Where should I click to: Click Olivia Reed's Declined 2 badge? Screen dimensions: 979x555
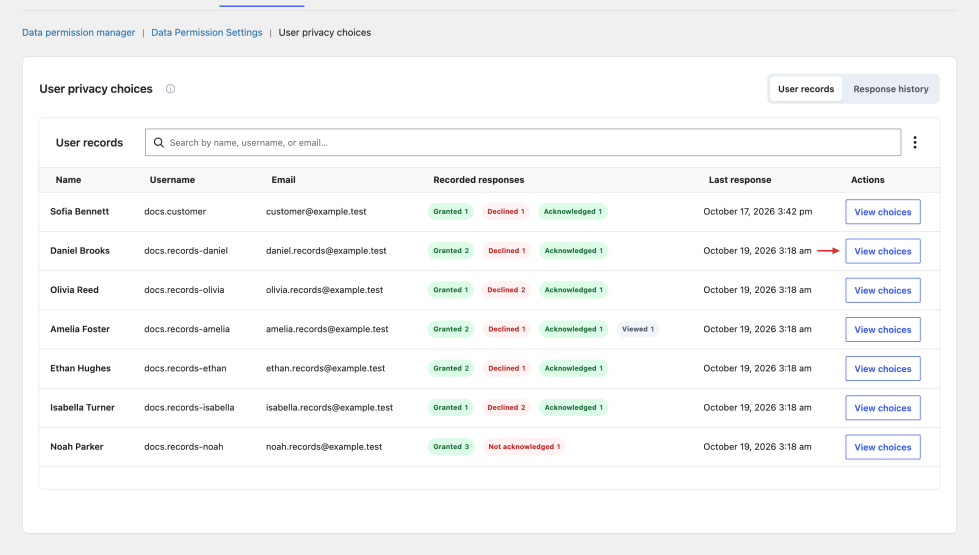506,290
